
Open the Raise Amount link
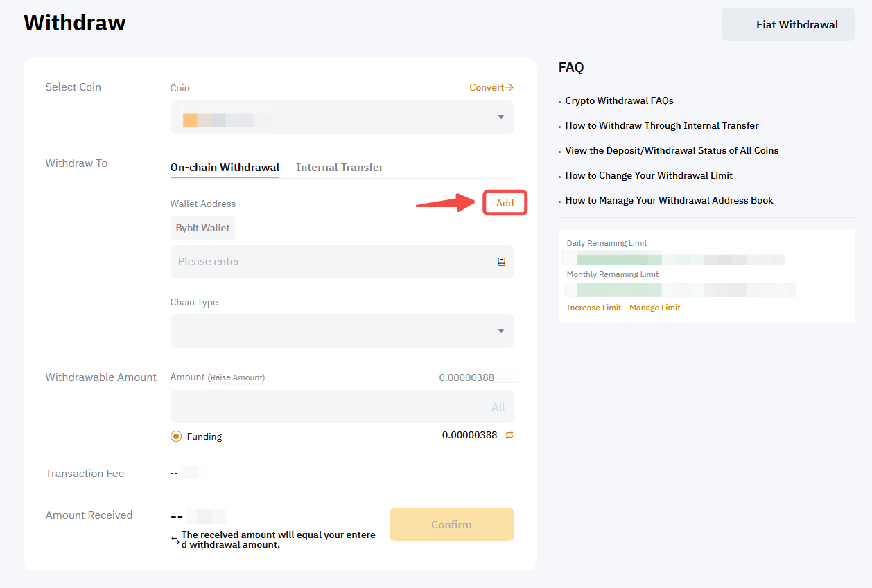[x=236, y=377]
